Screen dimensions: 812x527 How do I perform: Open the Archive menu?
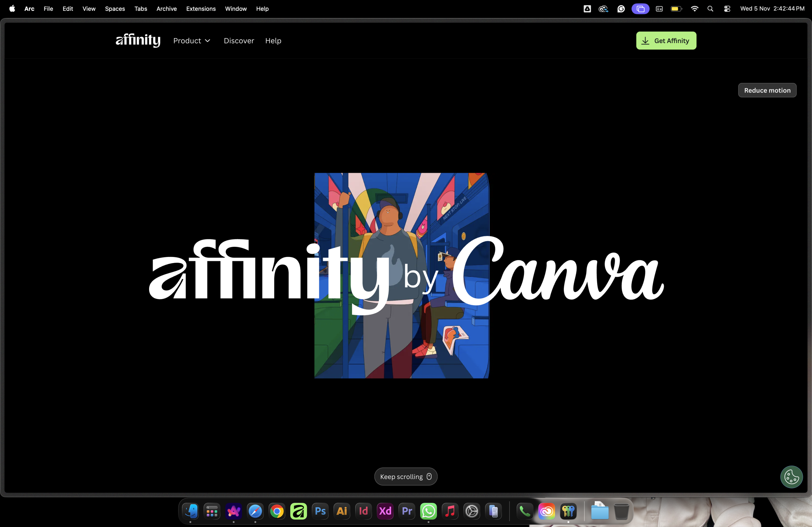click(x=167, y=9)
